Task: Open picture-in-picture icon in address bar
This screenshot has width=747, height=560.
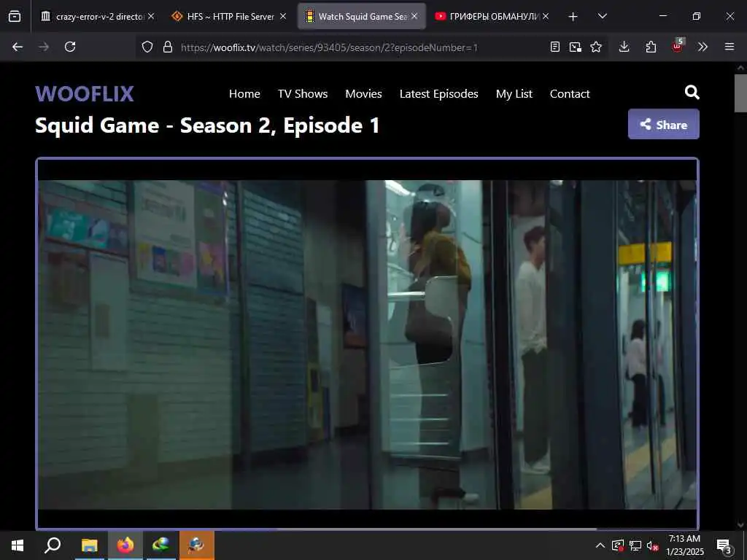Action: pyautogui.click(x=575, y=47)
